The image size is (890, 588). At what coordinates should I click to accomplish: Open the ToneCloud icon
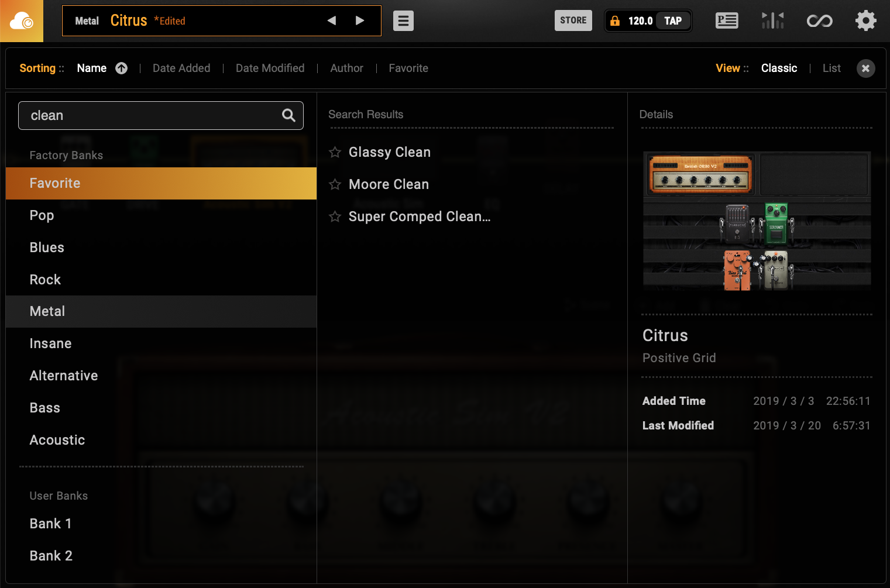point(22,21)
